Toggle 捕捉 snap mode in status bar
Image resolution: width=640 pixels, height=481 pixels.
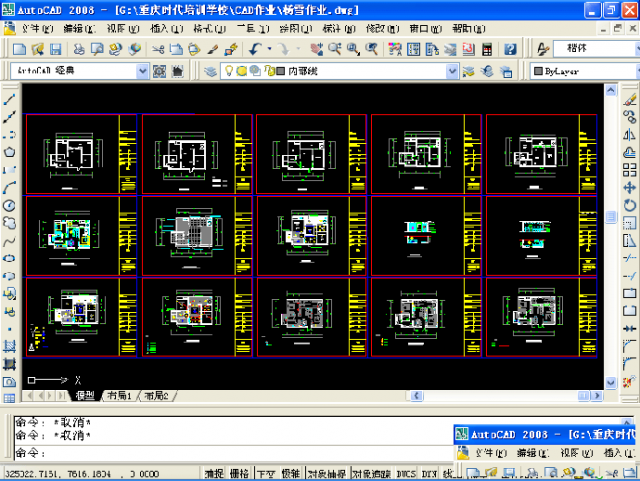(214, 473)
